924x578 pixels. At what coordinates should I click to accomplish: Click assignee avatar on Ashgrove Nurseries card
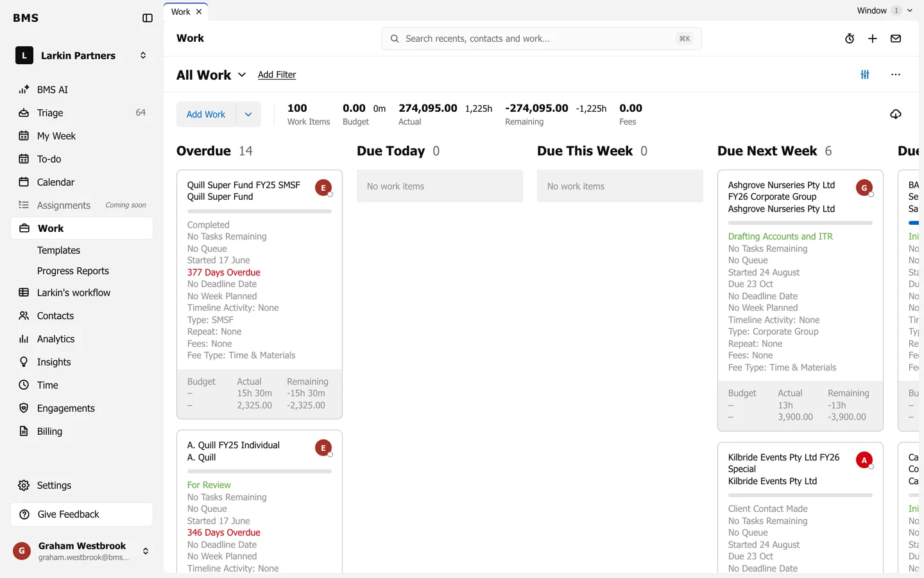click(x=864, y=188)
